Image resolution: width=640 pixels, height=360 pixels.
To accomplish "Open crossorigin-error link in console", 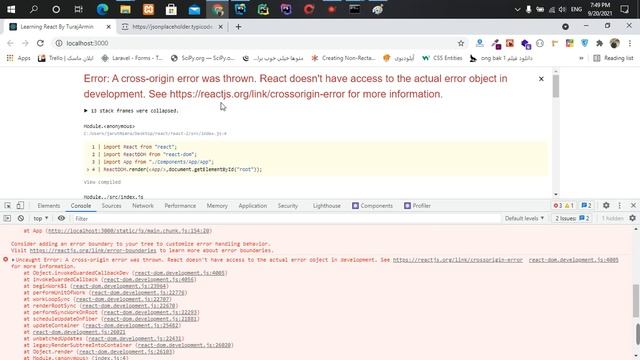I will (x=458, y=260).
